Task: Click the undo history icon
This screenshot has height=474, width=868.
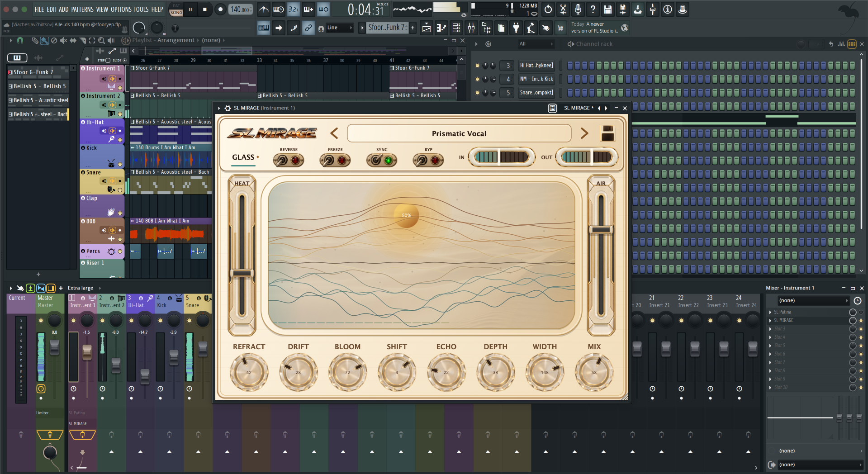Action: coord(548,9)
